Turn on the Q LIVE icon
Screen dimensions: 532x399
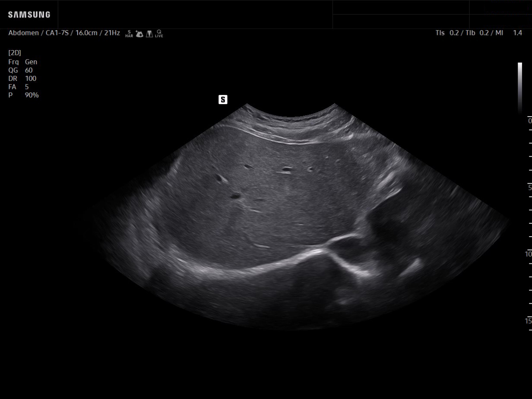click(158, 34)
